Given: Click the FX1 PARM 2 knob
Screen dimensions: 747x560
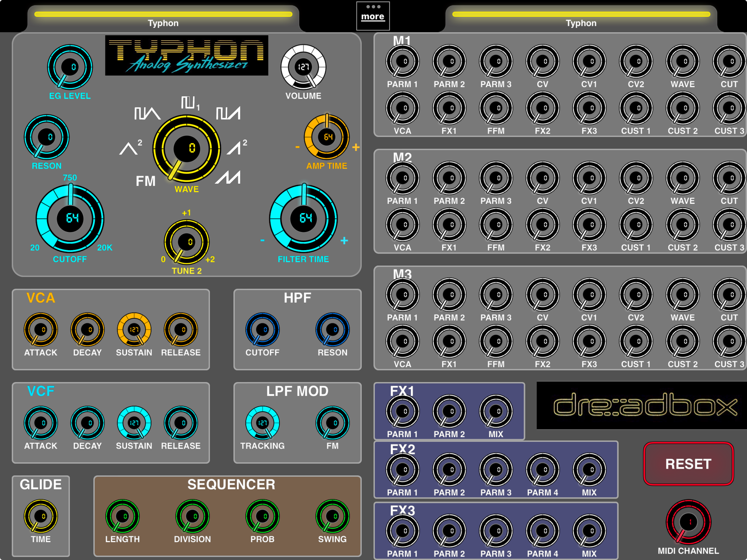Looking at the screenshot, I should coord(449,411).
